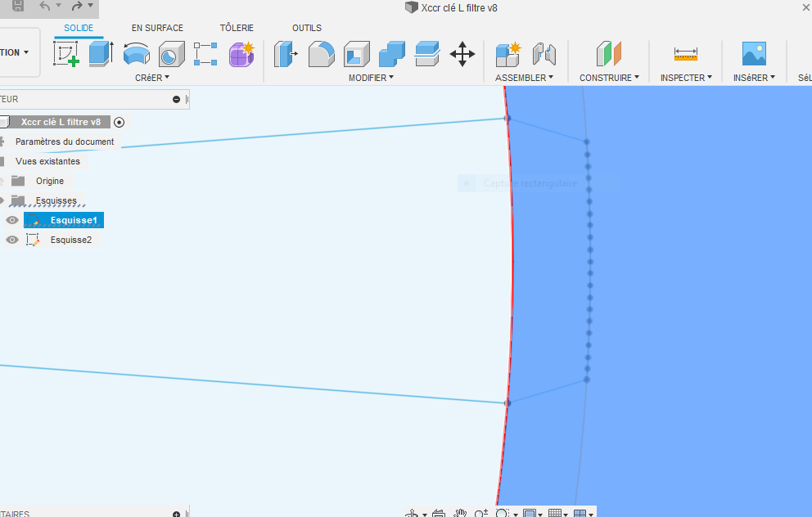Select the Origine folder

50,181
